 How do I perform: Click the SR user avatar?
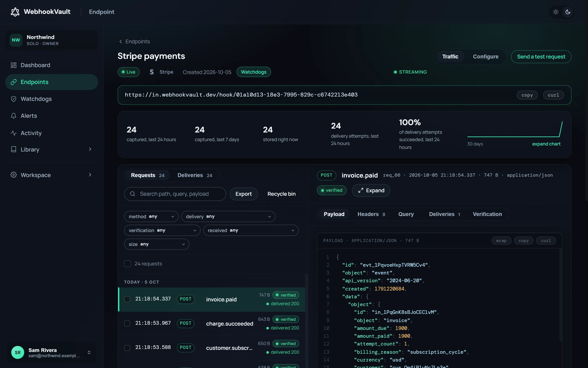(x=18, y=352)
